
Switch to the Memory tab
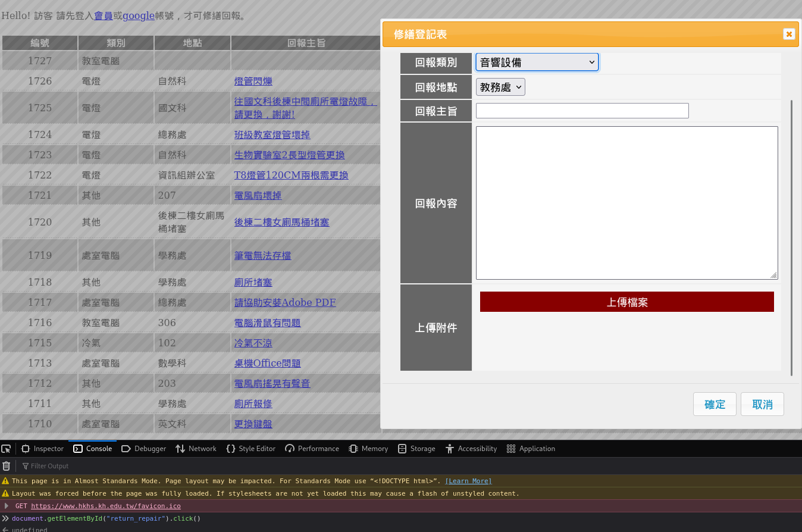coord(368,449)
